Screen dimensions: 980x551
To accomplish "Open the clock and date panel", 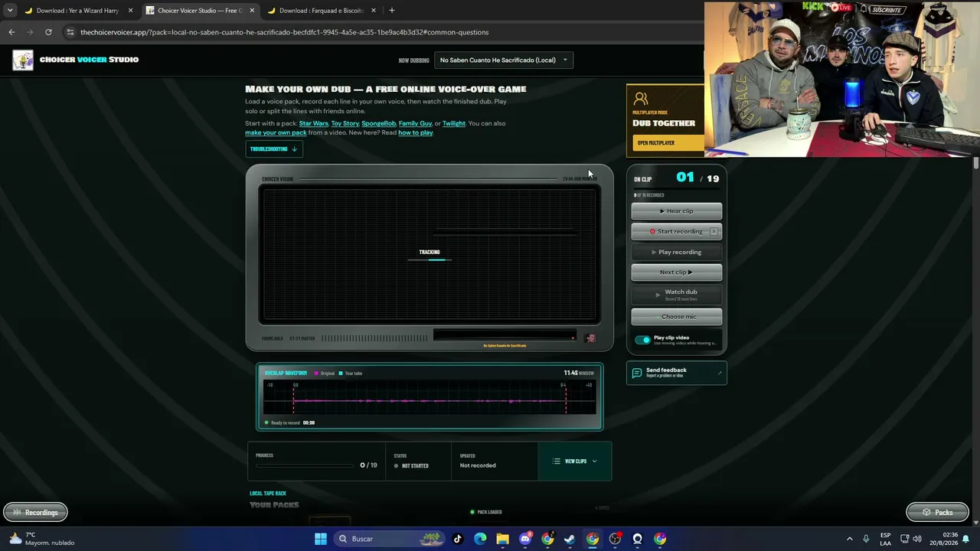I will (942, 539).
